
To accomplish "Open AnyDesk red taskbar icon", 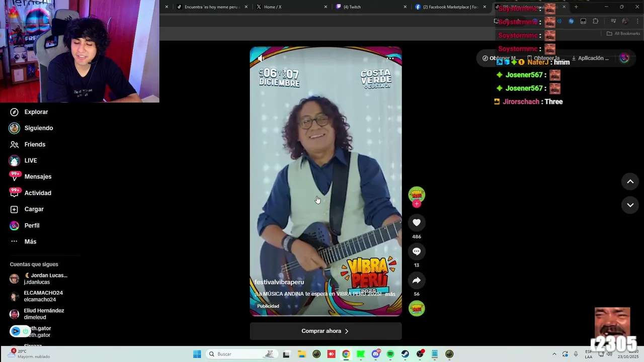I will tap(331, 354).
